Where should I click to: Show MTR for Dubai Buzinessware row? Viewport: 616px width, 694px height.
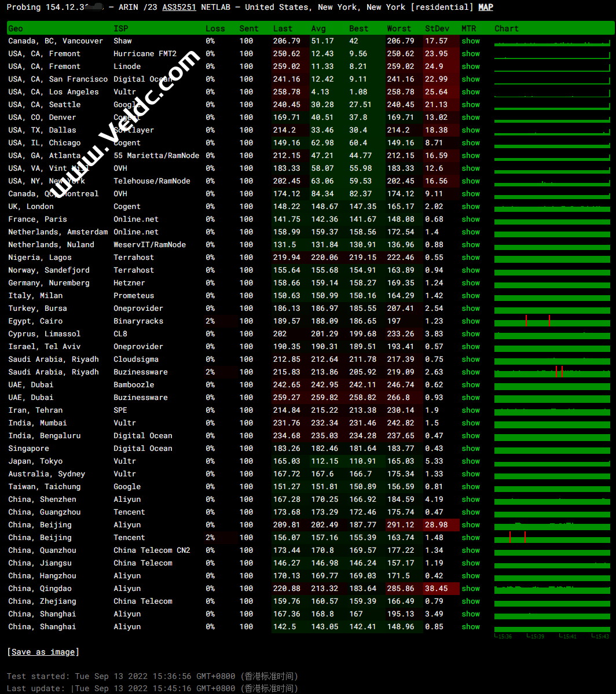(x=470, y=398)
